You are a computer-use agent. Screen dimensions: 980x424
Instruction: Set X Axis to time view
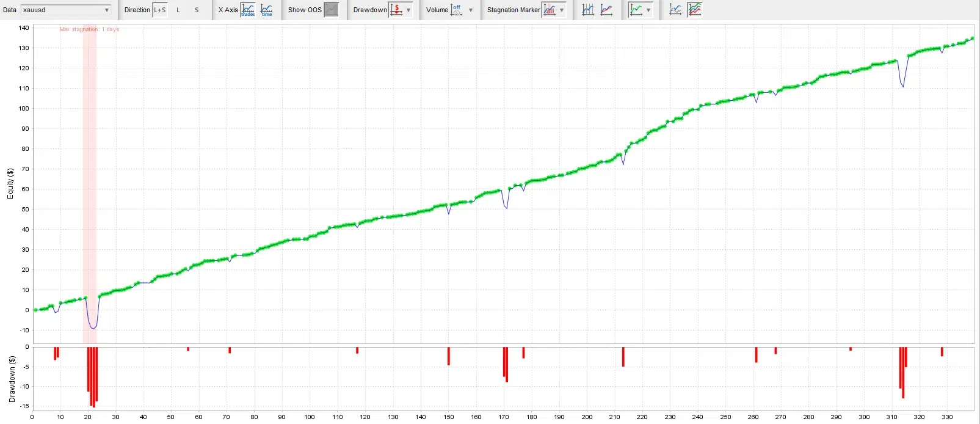coord(267,10)
